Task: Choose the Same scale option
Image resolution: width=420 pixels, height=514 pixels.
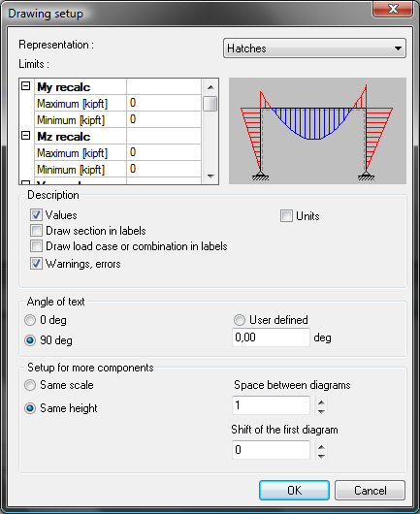Action: tap(30, 385)
